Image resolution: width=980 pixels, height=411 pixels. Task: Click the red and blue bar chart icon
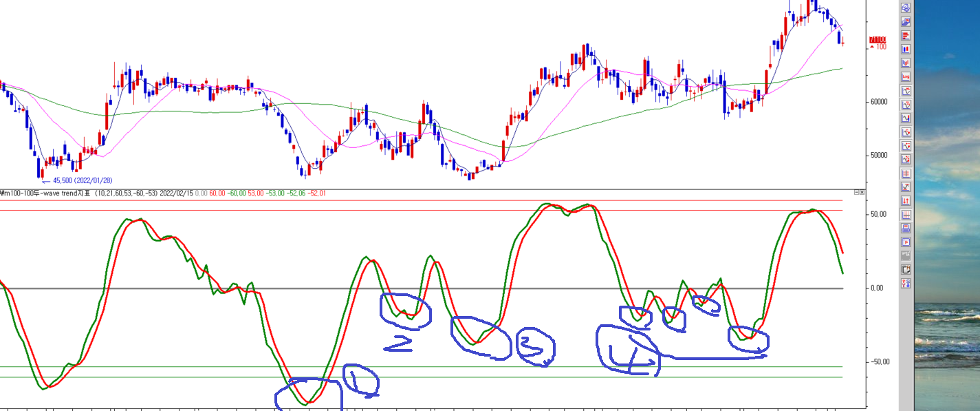coord(906,49)
